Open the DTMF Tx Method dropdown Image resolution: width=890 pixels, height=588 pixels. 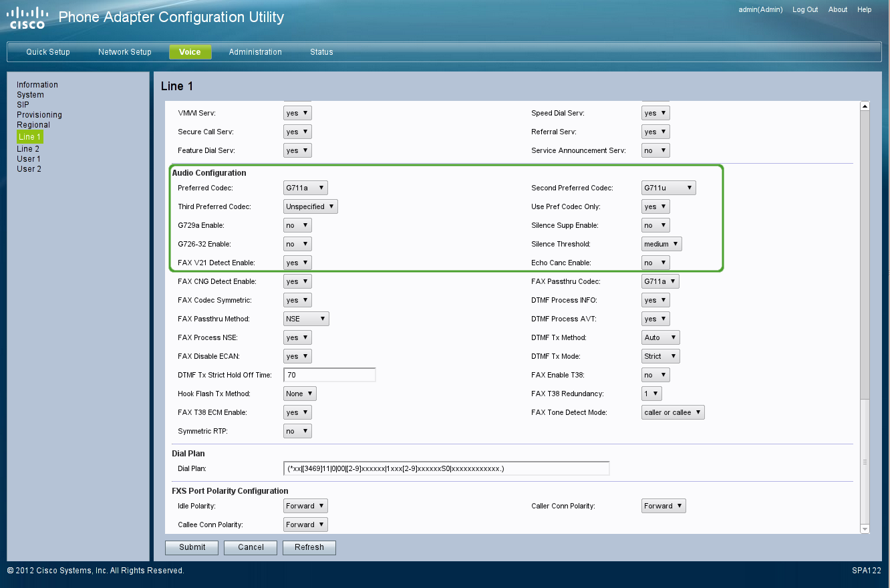tap(660, 337)
